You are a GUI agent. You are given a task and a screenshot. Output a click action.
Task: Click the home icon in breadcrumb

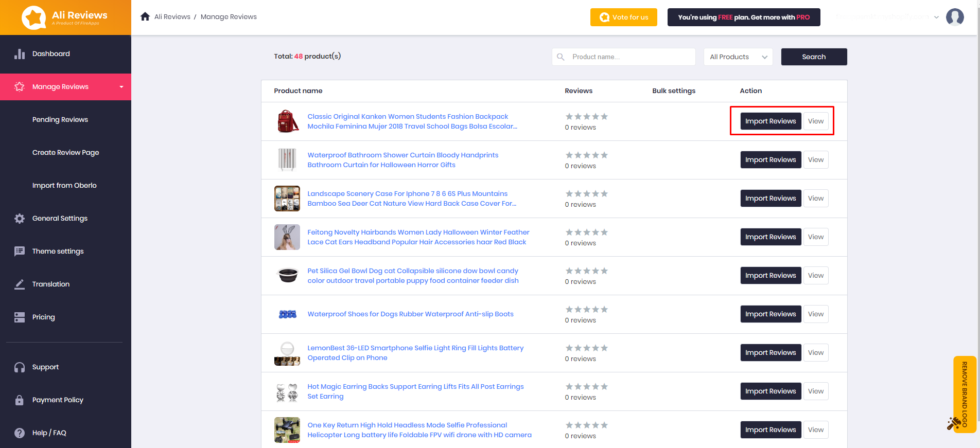[x=145, y=16]
